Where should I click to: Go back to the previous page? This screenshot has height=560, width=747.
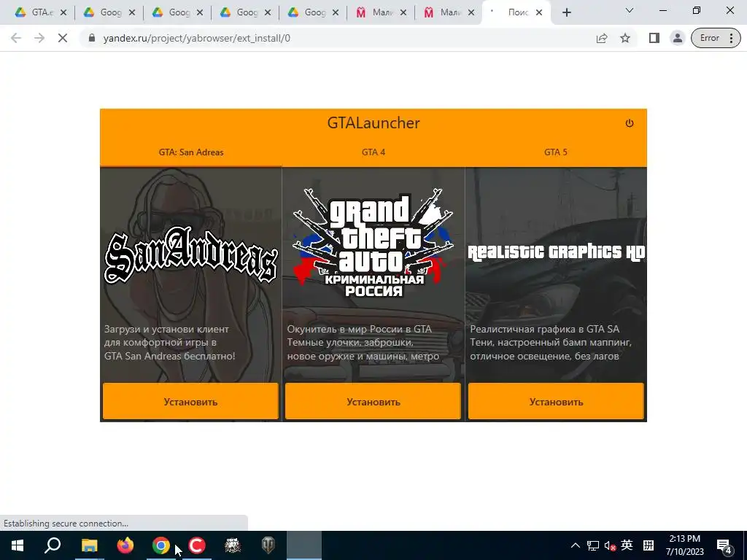coord(16,38)
